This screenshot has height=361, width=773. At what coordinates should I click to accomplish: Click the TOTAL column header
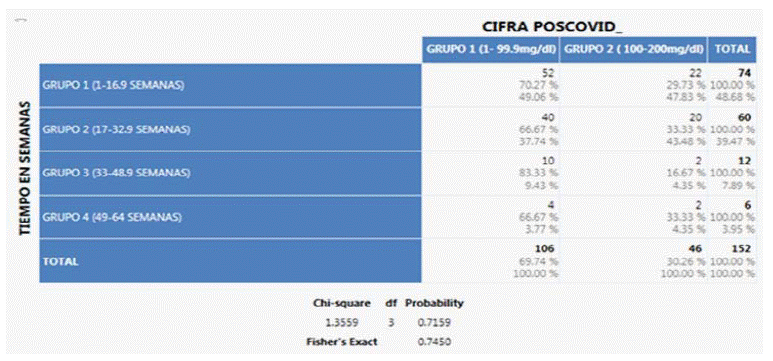tap(732, 49)
